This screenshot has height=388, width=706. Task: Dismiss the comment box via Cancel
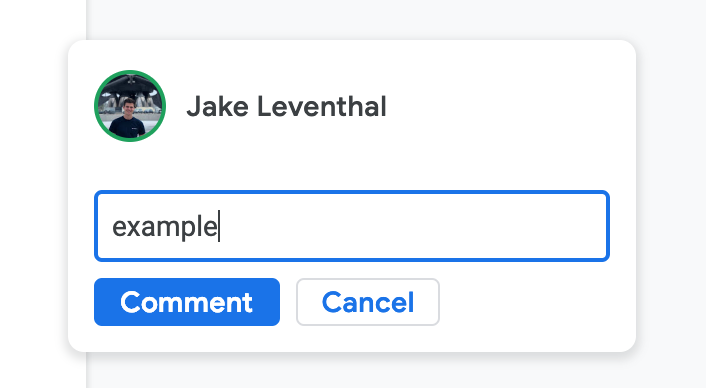(368, 302)
